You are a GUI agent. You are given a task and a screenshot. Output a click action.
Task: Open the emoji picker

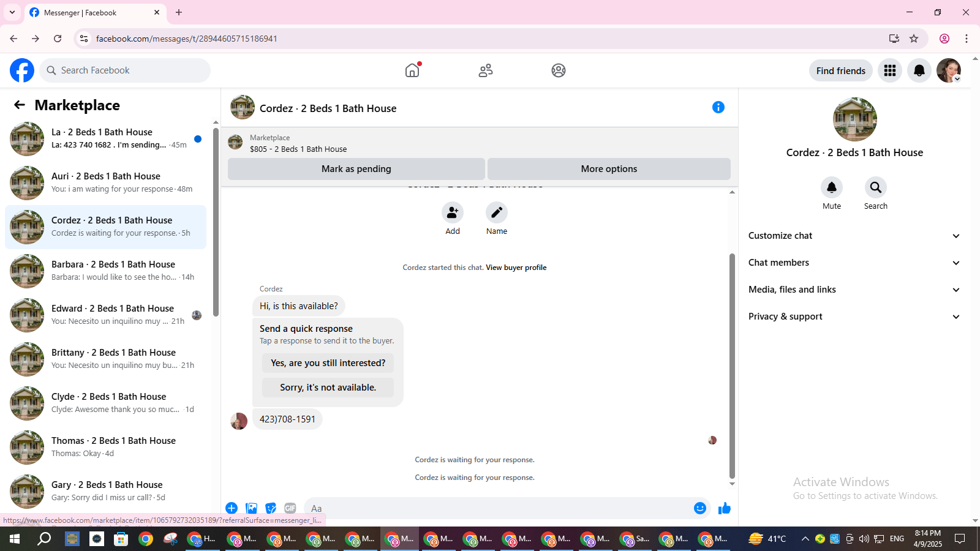pyautogui.click(x=700, y=508)
